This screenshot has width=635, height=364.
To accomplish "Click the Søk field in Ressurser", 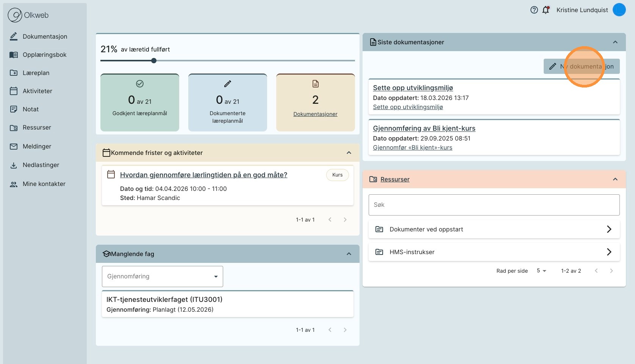I will click(x=494, y=205).
